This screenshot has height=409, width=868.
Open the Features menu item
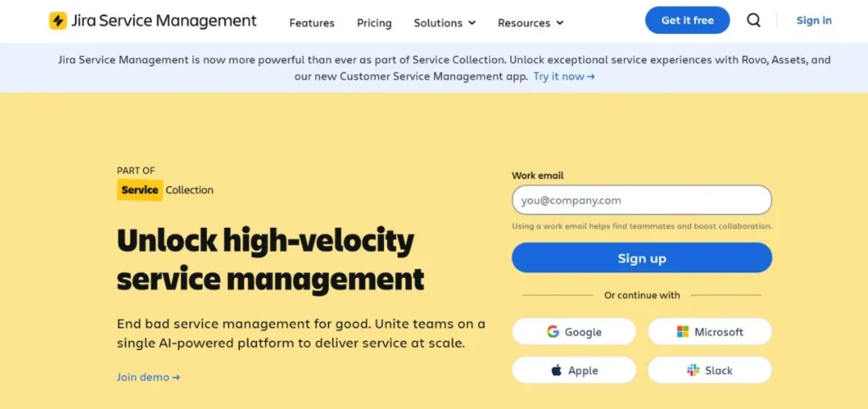[x=312, y=23]
